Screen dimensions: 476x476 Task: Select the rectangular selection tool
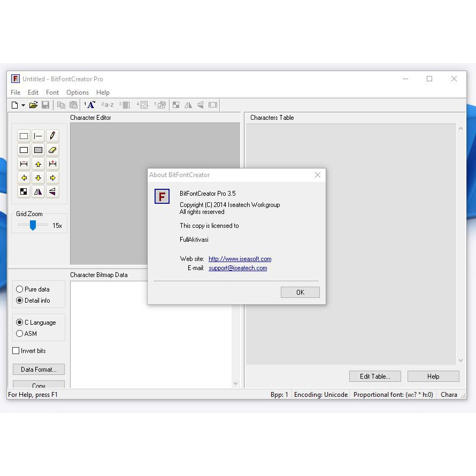click(x=24, y=135)
